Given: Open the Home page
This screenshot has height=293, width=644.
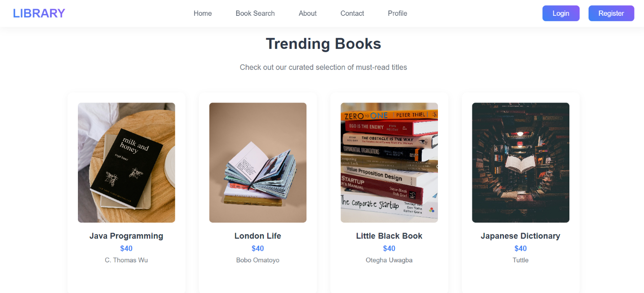Looking at the screenshot, I should [x=202, y=13].
